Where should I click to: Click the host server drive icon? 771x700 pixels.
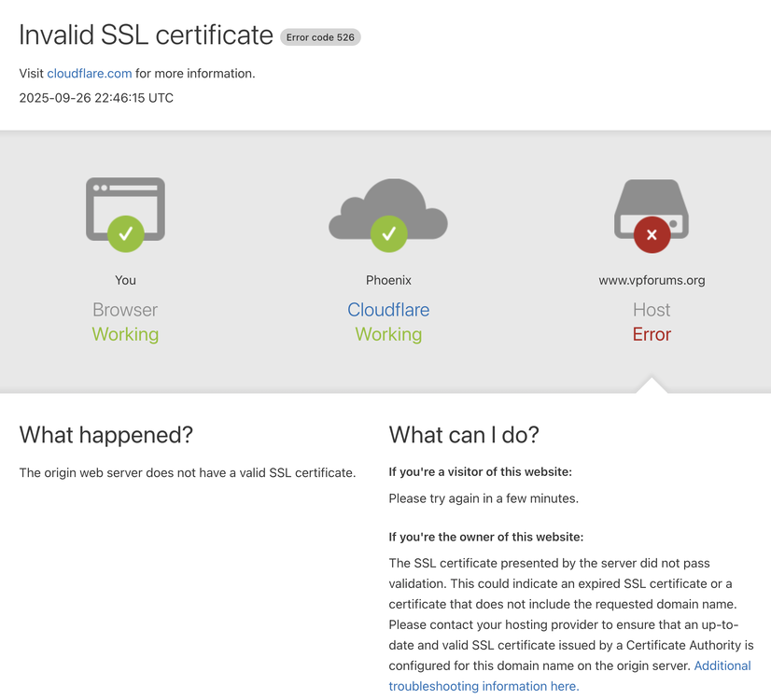point(652,209)
